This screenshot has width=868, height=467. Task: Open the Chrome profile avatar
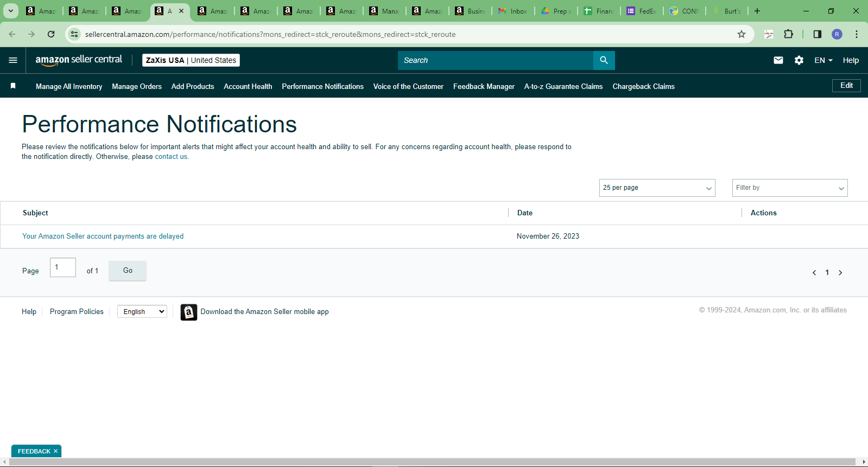click(837, 34)
